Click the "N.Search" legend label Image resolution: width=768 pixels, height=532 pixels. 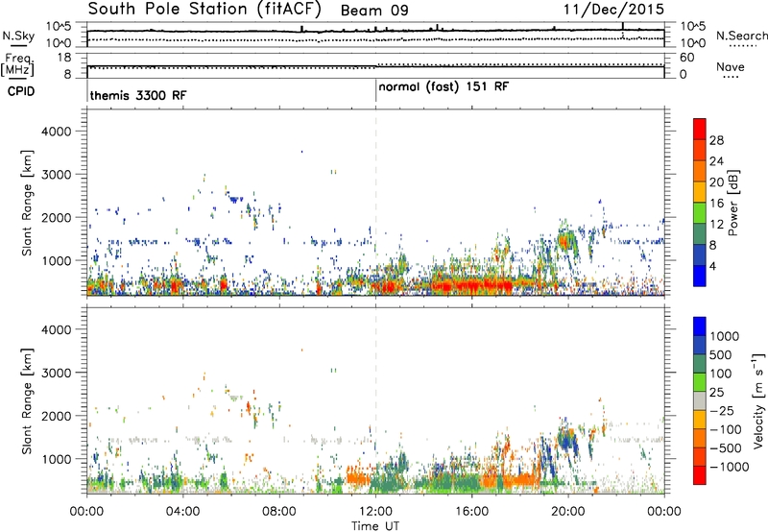click(741, 36)
